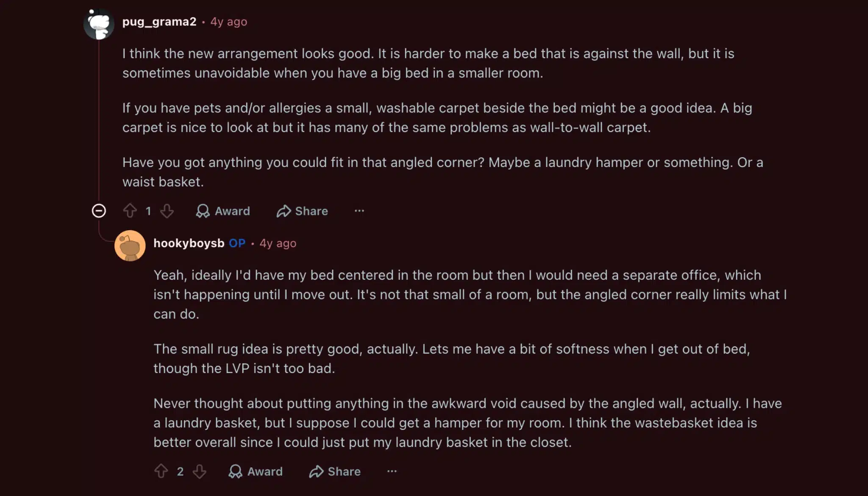868x496 pixels.
Task: Open pug_grama2's profile from username
Action: 159,22
